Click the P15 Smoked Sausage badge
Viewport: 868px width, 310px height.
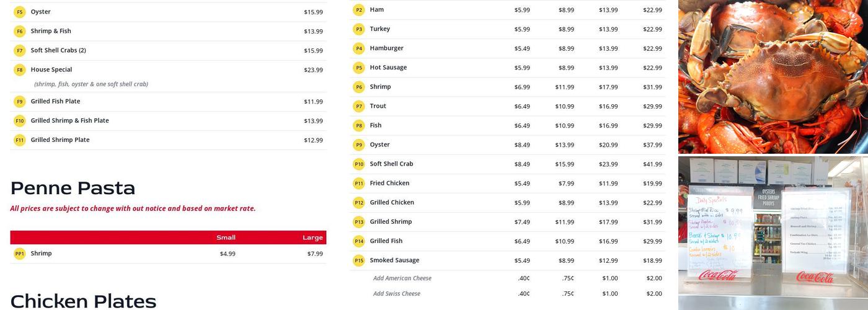pyautogui.click(x=359, y=260)
